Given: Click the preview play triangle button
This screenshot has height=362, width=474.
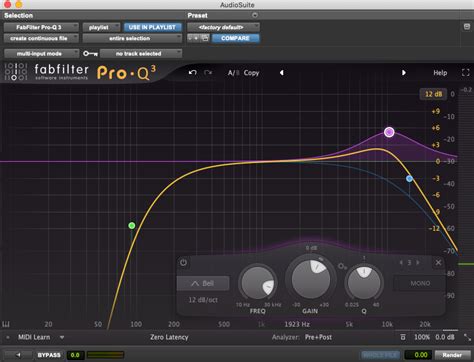Looking at the screenshot, I should coord(18,355).
